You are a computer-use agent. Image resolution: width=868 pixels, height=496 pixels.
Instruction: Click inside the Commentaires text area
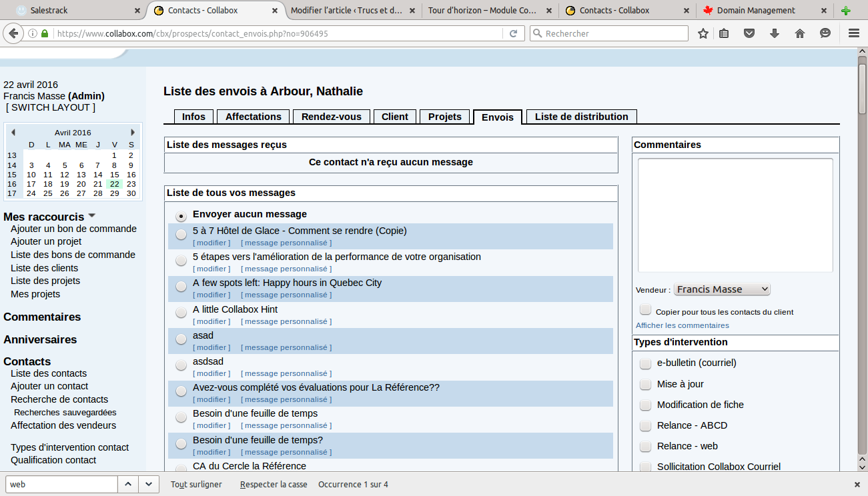coord(735,215)
